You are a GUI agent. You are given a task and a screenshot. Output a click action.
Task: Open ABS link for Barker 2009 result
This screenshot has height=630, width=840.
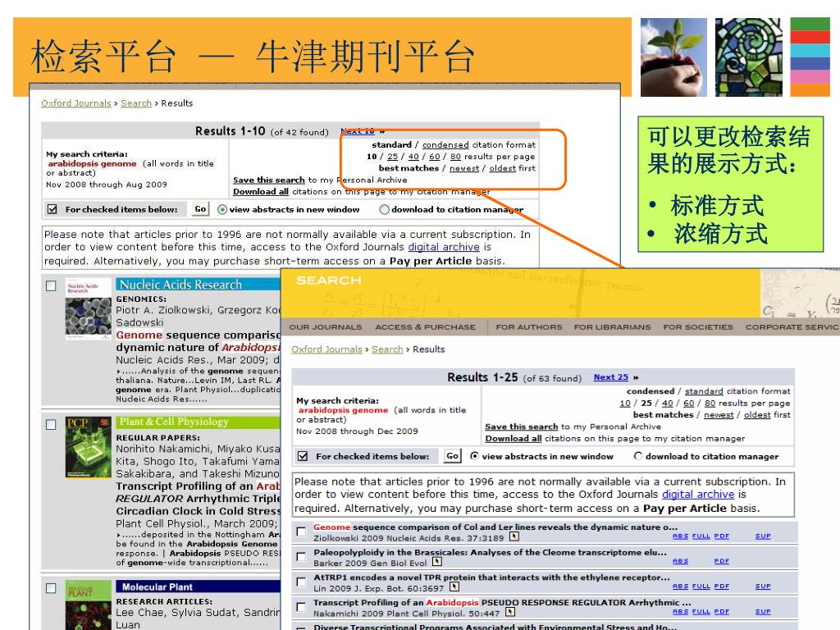[680, 561]
